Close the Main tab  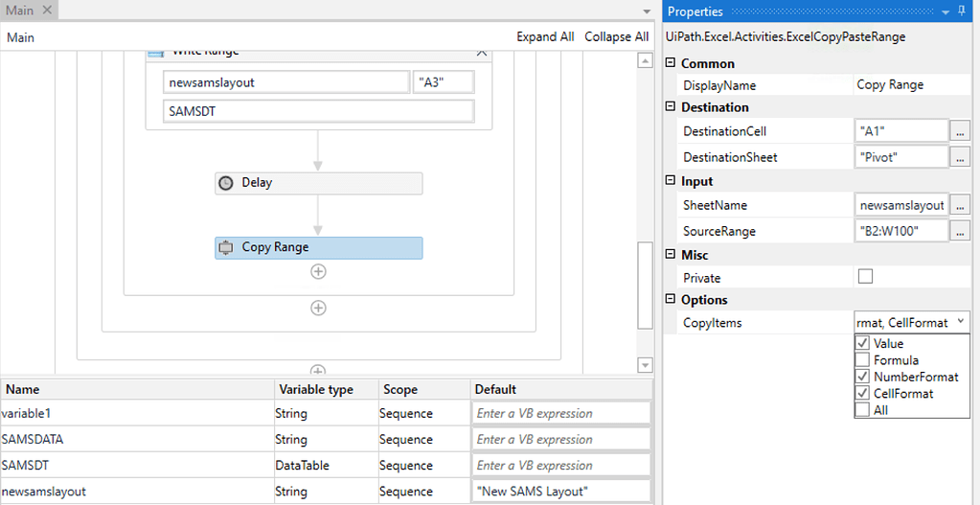tap(48, 11)
